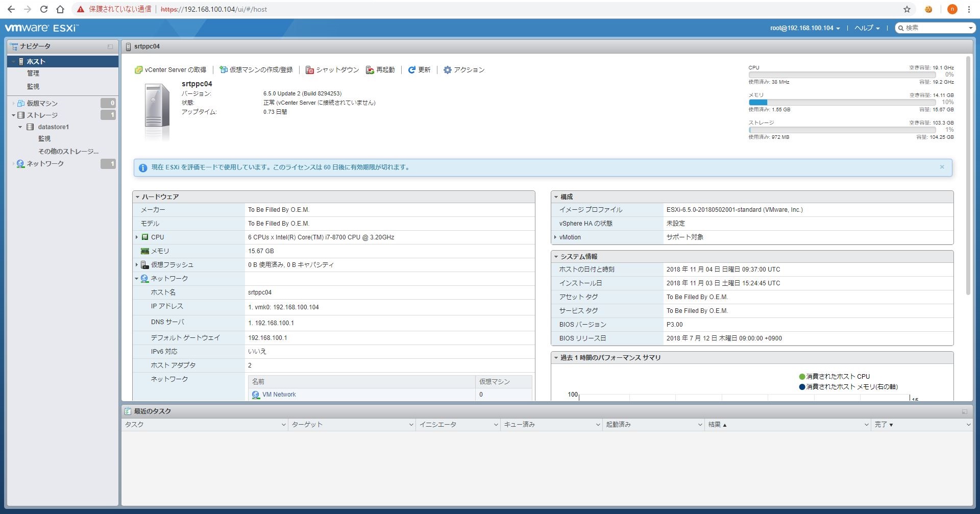This screenshot has height=514, width=980.
Task: Click Create/Register virtual machine
Action: point(256,70)
